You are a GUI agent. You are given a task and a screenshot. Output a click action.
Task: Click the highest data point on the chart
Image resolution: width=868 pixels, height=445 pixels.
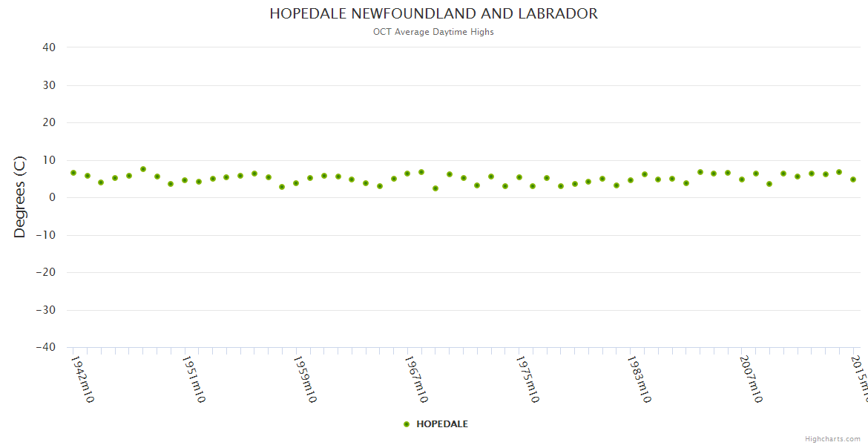pyautogui.click(x=143, y=169)
